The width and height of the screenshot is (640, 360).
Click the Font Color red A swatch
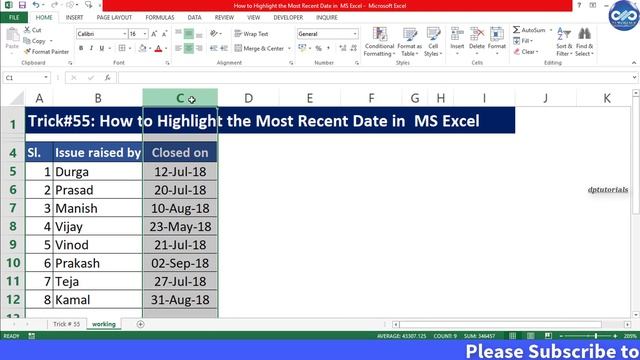click(158, 49)
